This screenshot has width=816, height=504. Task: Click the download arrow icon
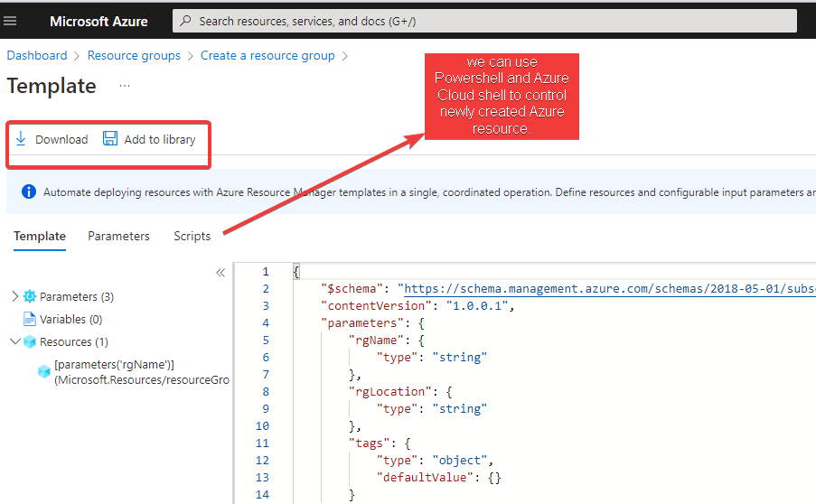click(21, 139)
